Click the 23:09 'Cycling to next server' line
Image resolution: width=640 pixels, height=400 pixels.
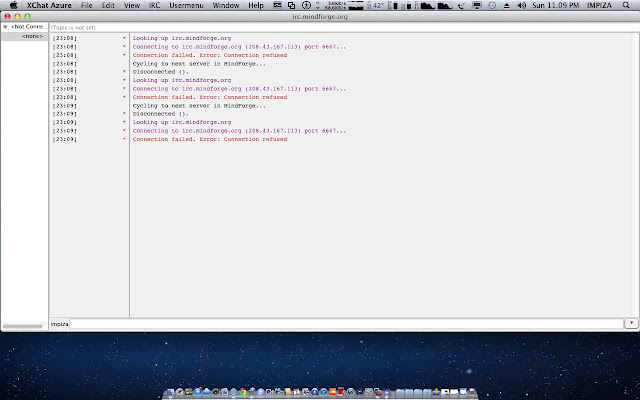[x=199, y=106]
